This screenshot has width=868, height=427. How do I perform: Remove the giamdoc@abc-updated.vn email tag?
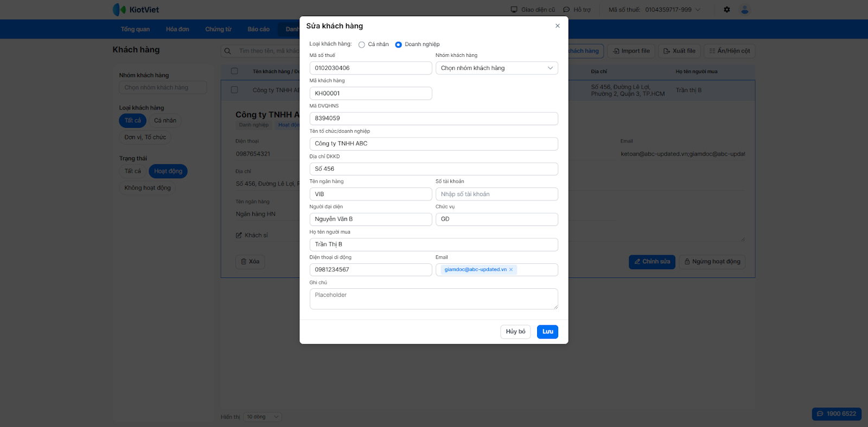(x=511, y=270)
